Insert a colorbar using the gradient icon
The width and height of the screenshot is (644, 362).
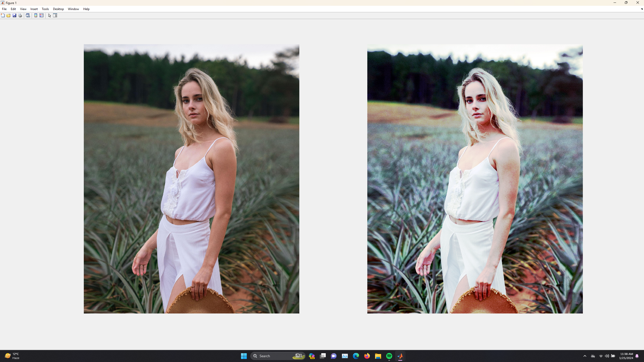click(x=35, y=15)
